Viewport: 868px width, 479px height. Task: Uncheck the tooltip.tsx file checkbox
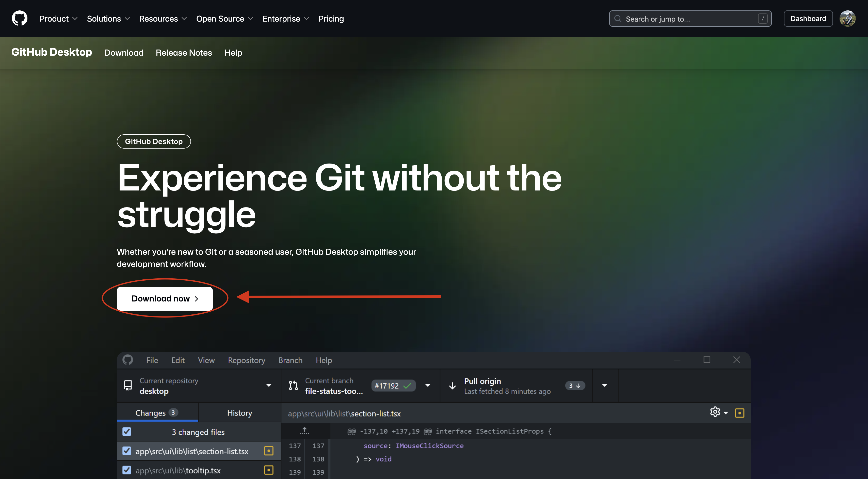(127, 470)
